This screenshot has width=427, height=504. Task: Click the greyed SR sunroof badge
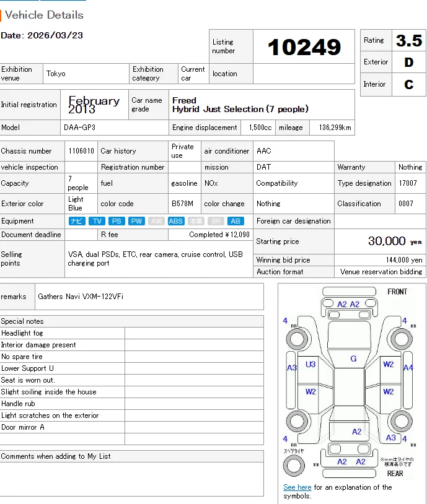[216, 221]
